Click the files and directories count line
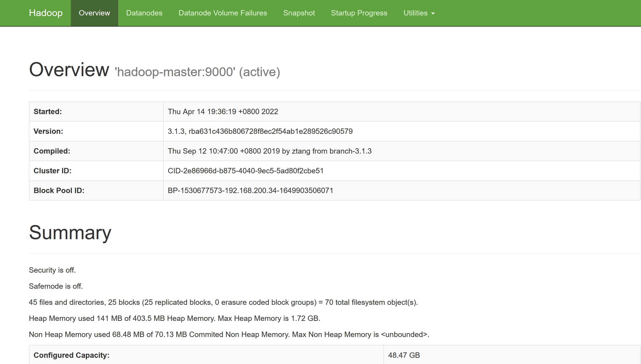The image size is (641, 364). click(223, 302)
